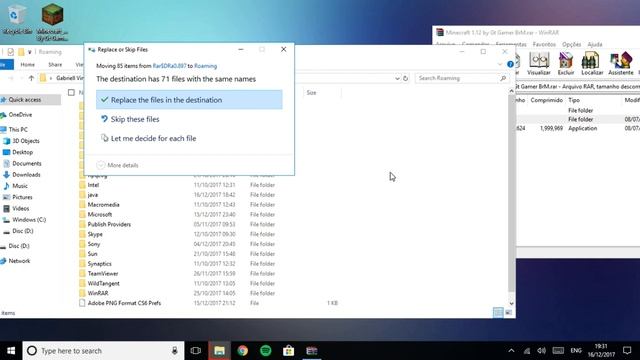Open Ferramentas menu in WinRAR
Viewport: 640px width, 360px height.
tap(511, 44)
